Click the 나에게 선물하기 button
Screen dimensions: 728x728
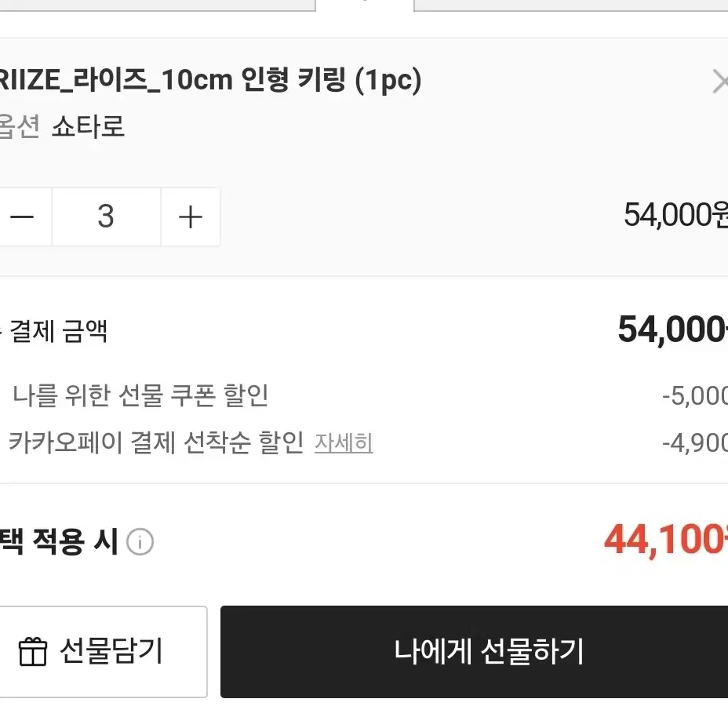point(474,651)
